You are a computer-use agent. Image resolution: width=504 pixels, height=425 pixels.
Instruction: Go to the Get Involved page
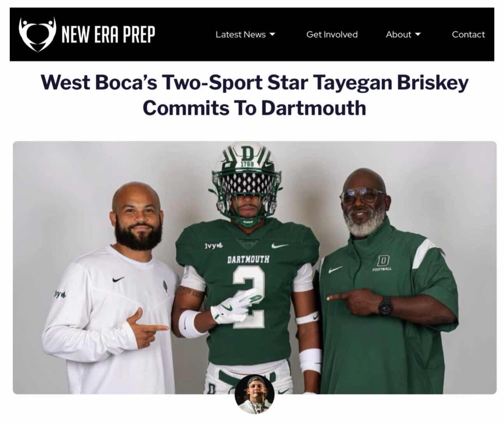pyautogui.click(x=332, y=35)
